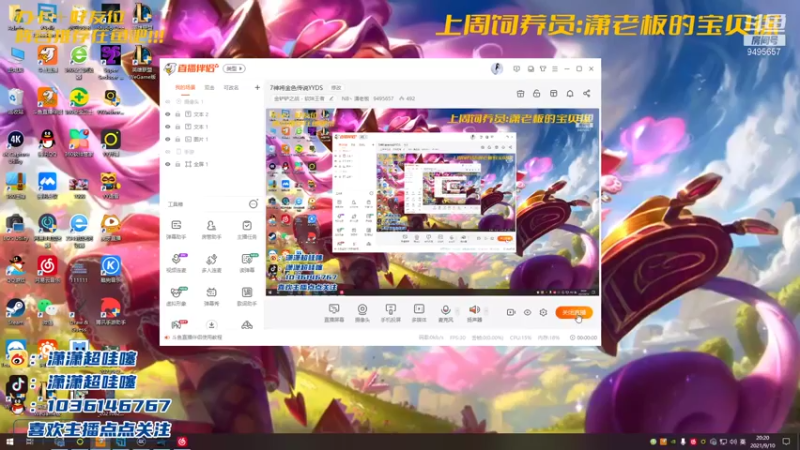Click the T-shirt skin icon in the title bar
This screenshot has width=800, height=450.
tap(543, 68)
